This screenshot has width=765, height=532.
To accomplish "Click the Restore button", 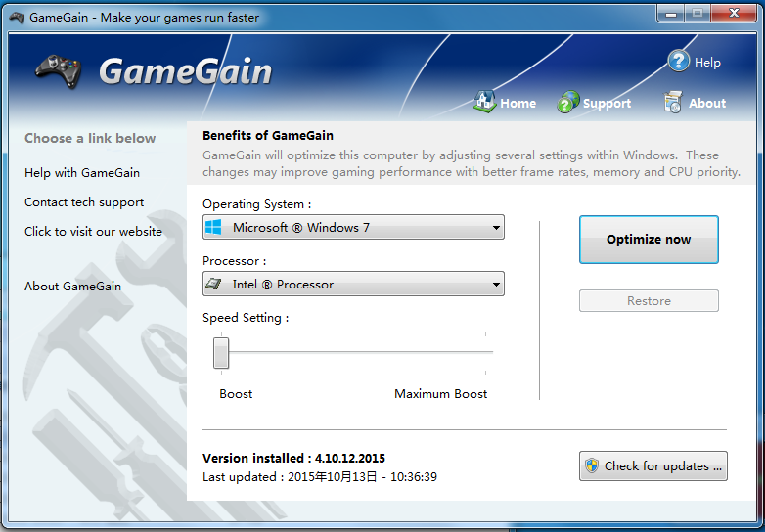I will (x=649, y=301).
